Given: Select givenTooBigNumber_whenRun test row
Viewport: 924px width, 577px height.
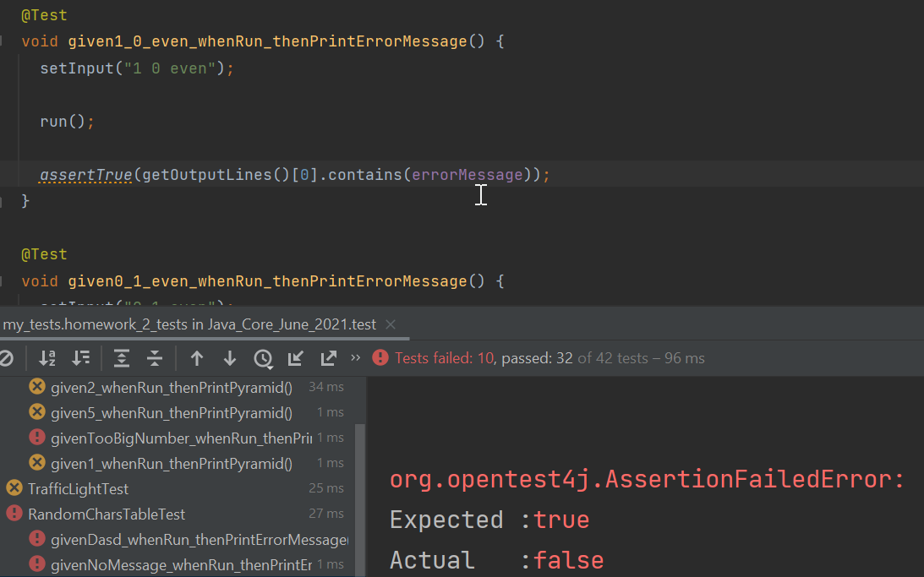Looking at the screenshot, I should tap(182, 438).
